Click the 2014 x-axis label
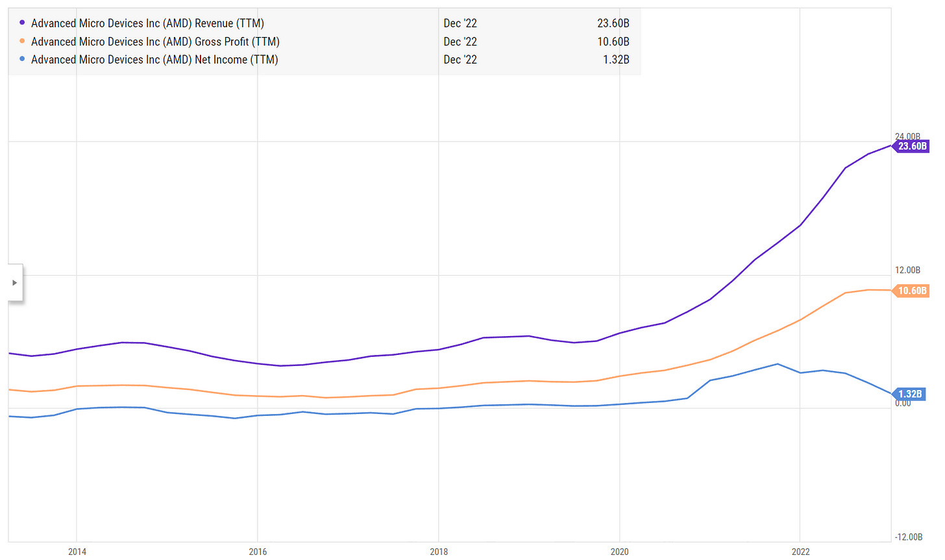 point(77,552)
